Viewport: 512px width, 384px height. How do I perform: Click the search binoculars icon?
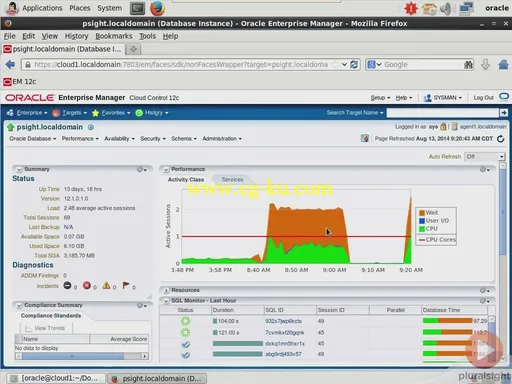coord(468,65)
